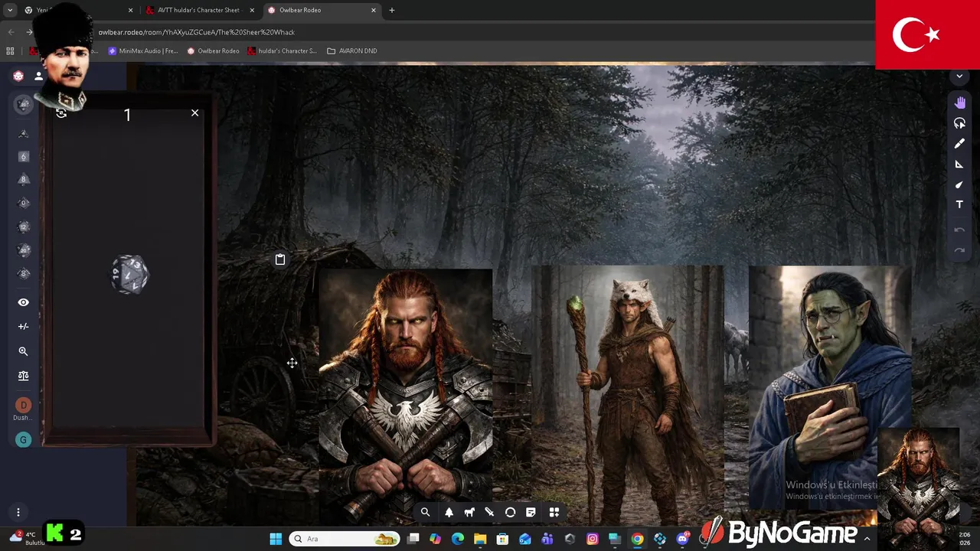Select the wolf-hooded druid token
980x551 pixels.
(627, 394)
